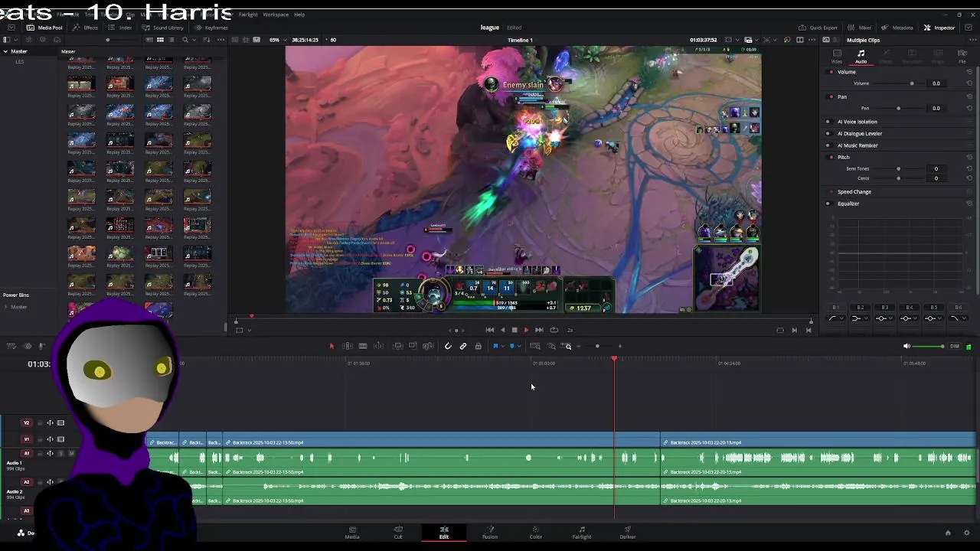Enable AI Voice Isolation
Screen dimensions: 980x551
(828, 122)
